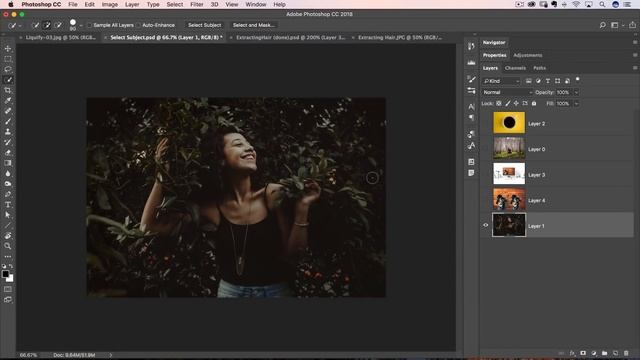
Task: Switch to the Adjustments tab
Action: [x=528, y=55]
